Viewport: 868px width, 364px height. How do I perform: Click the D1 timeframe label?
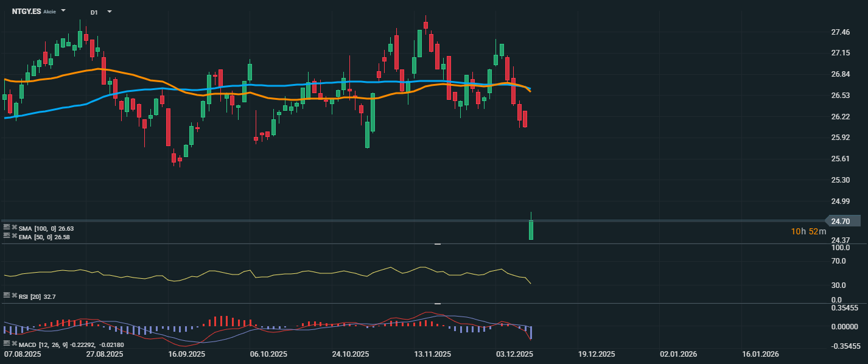tap(94, 12)
